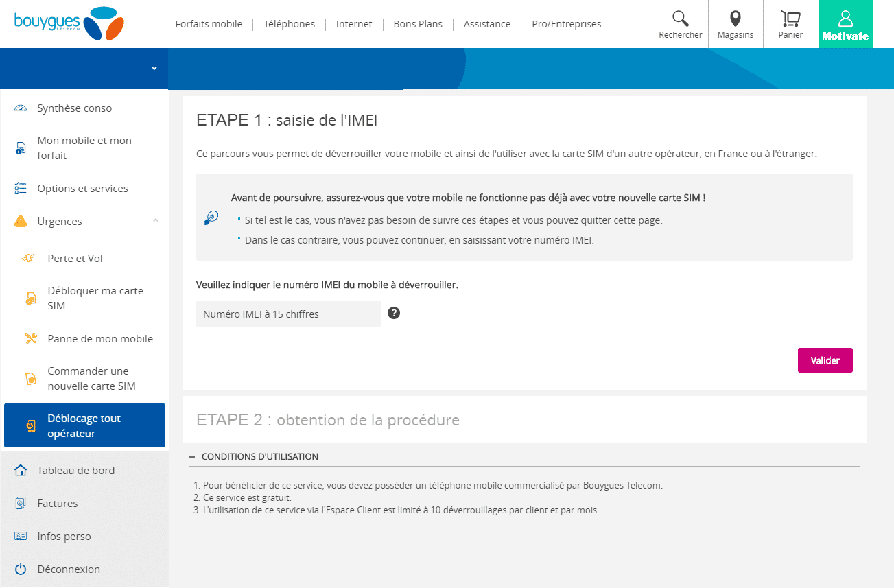Click the Déblocage tout opérateur phone icon
Image resolution: width=894 pixels, height=588 pixels.
click(31, 426)
